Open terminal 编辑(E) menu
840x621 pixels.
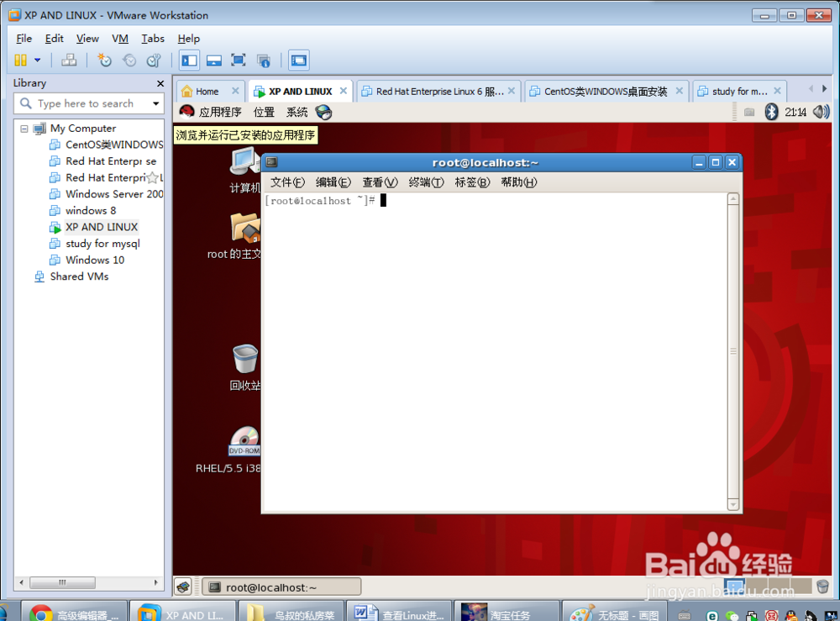[x=333, y=182]
